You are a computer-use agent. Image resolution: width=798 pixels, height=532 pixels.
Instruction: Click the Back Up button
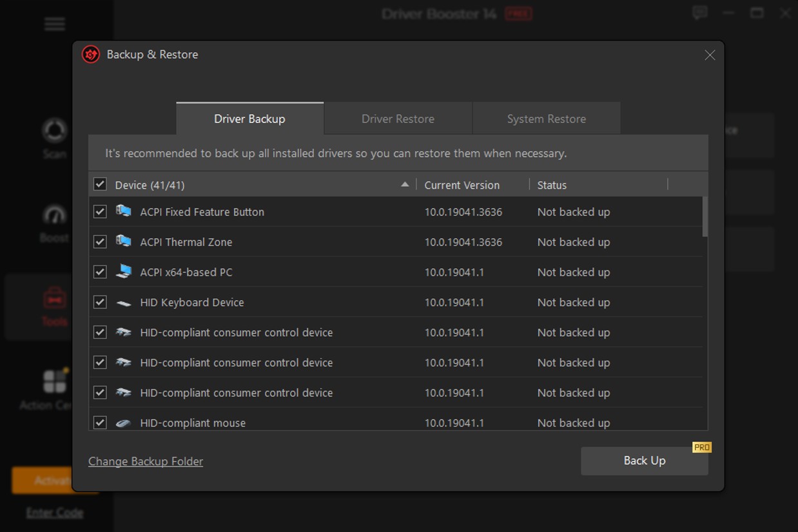645,461
